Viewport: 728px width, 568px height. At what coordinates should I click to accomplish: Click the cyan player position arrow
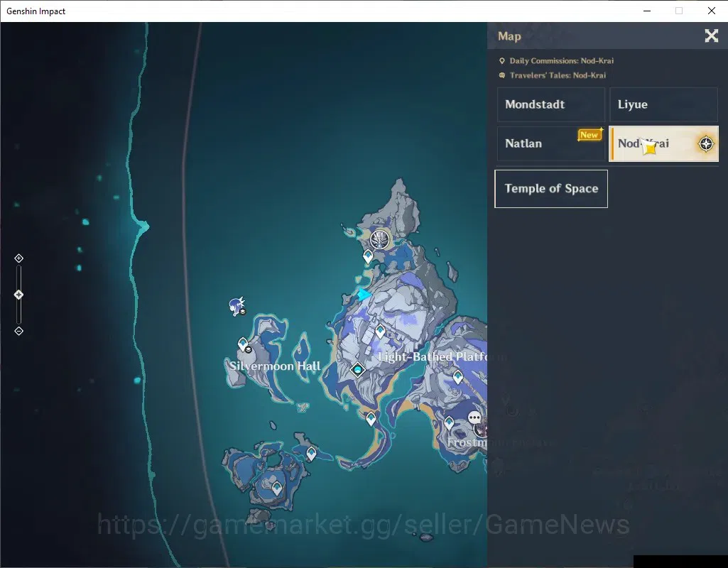[364, 294]
